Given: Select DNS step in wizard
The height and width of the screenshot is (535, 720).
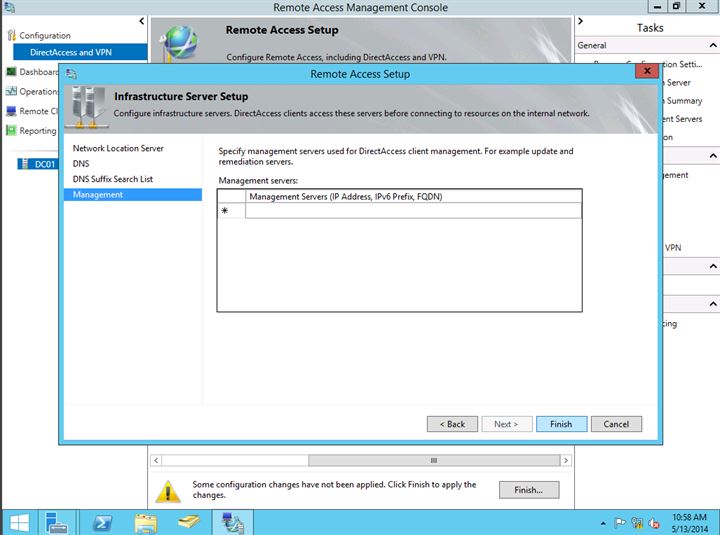Looking at the screenshot, I should coord(81,163).
